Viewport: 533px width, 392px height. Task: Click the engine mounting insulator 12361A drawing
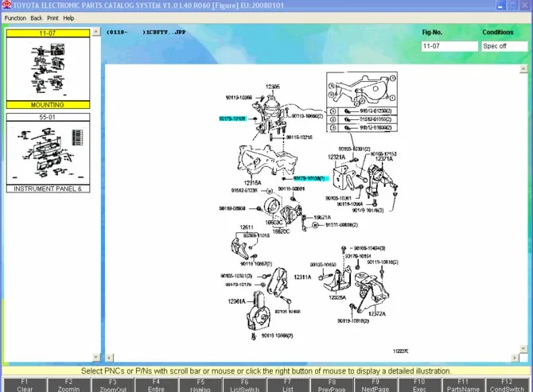259,311
